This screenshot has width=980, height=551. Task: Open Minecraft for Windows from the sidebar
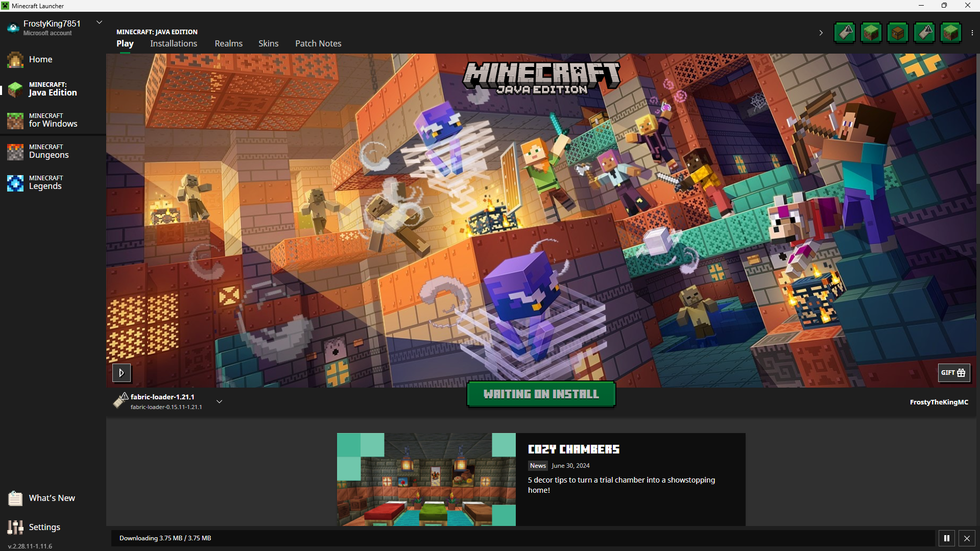click(53, 120)
